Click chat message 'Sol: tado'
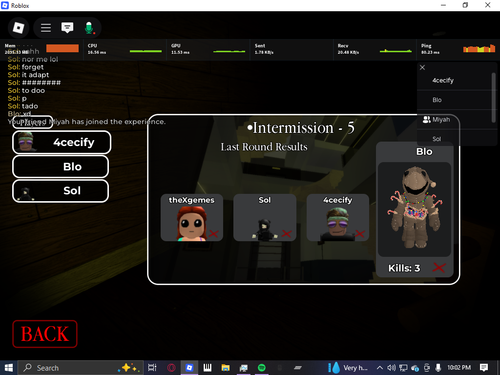Screen dimensions: 500x375 click(x=23, y=106)
